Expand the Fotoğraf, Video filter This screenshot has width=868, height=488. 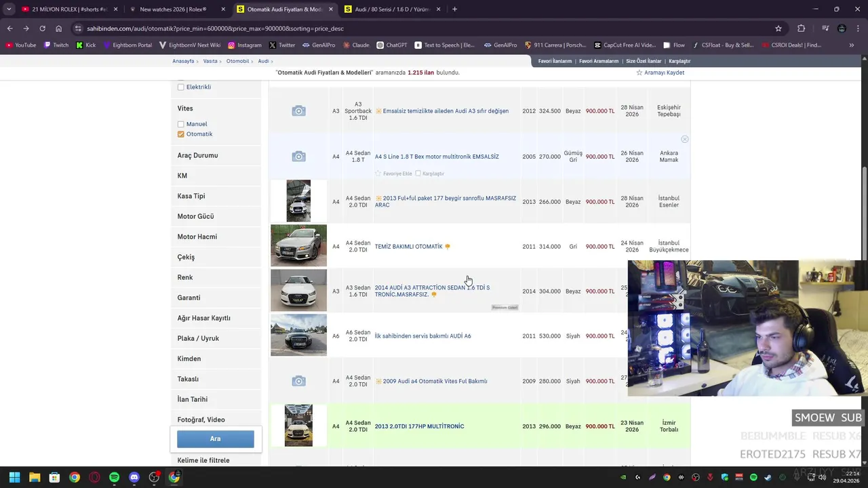216,420
